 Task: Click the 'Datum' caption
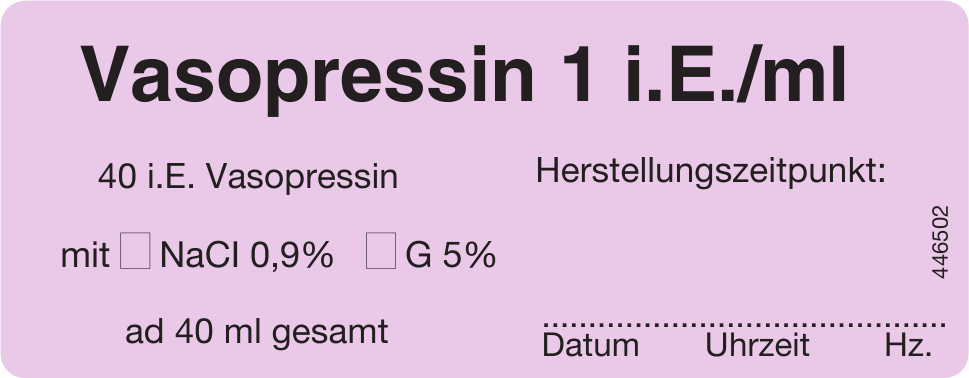[590, 345]
